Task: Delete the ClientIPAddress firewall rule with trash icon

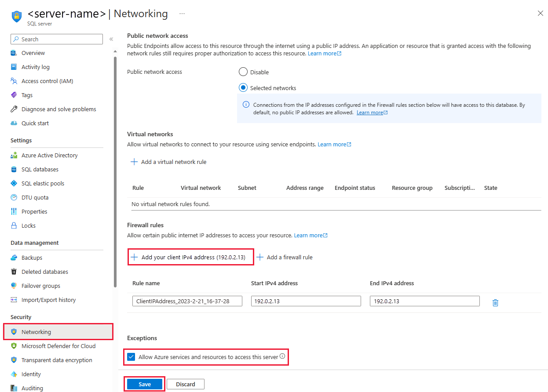Action: pos(495,302)
